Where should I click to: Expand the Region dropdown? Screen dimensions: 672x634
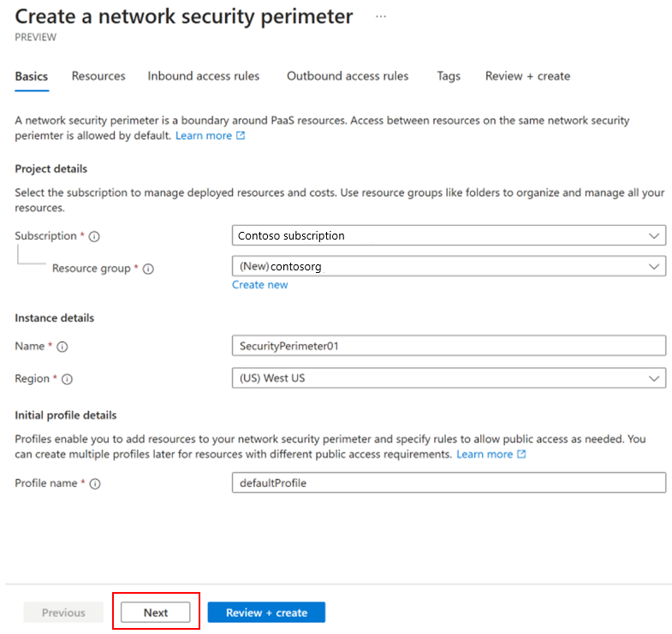[449, 378]
